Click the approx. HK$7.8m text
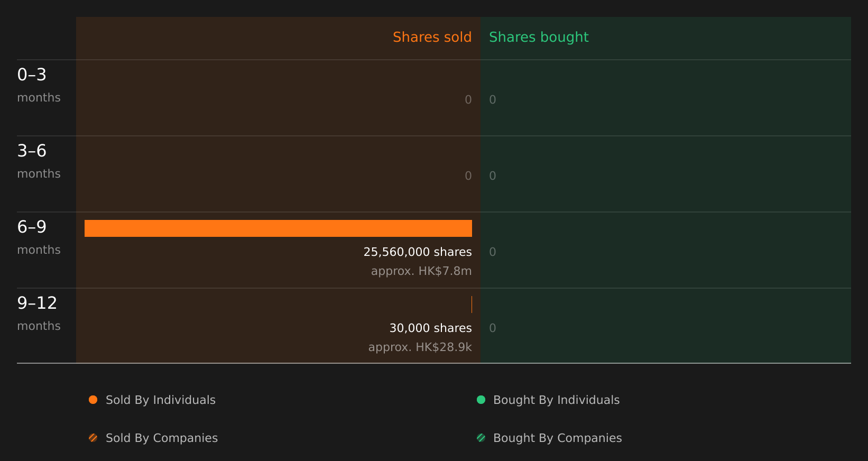The width and height of the screenshot is (868, 461). tap(421, 271)
